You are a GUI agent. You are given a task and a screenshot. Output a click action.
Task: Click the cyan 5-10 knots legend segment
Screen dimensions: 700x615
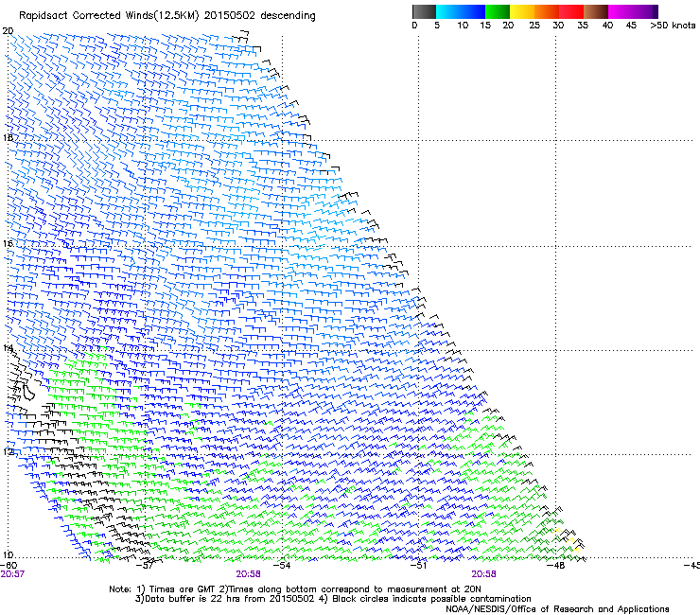tap(448, 11)
